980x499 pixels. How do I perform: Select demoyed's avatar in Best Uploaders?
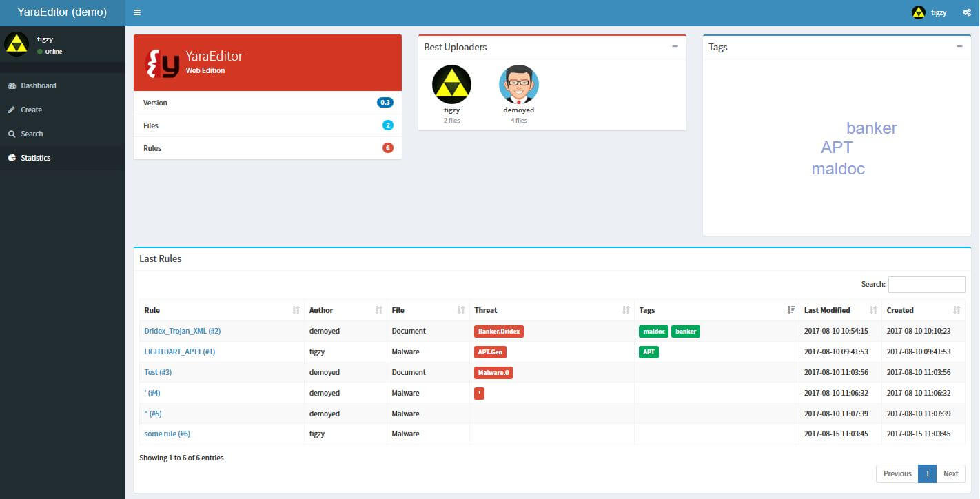pos(518,85)
